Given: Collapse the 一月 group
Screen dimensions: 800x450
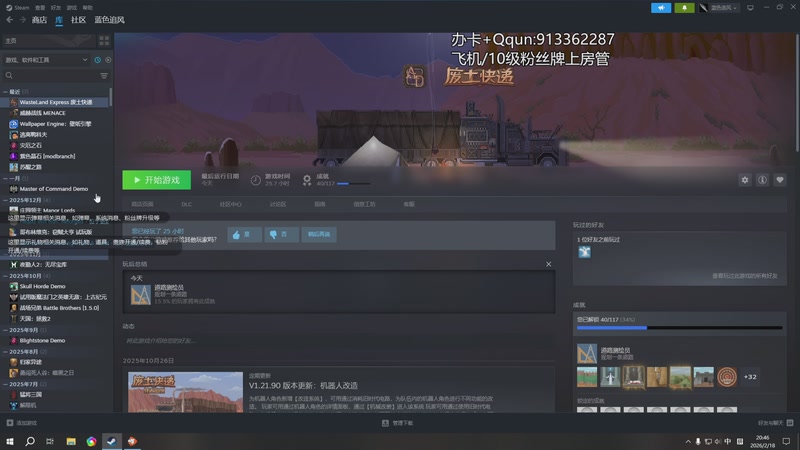Looking at the screenshot, I should click(x=5, y=179).
